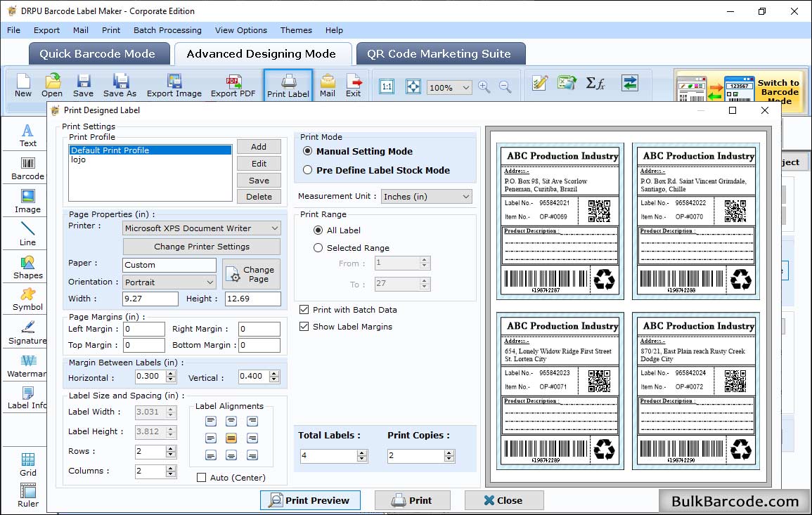Click the Save As toolbar icon
Viewport: 812px width, 515px height.
tap(120, 85)
